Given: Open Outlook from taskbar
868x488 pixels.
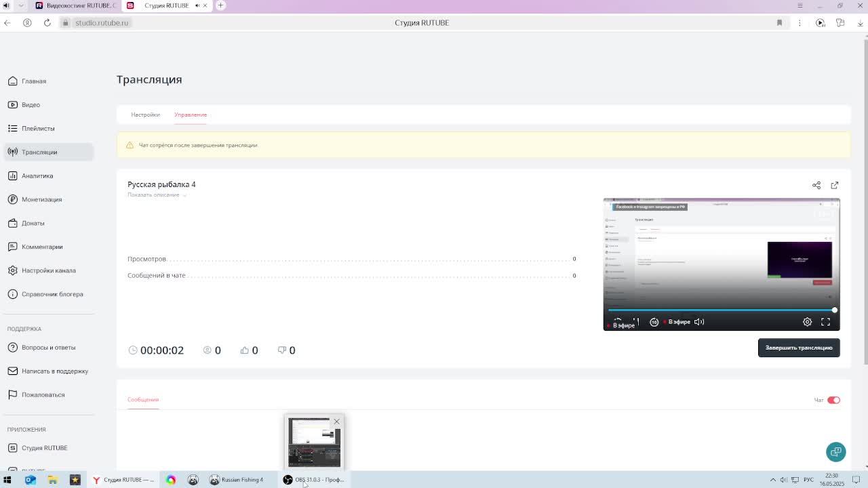Looking at the screenshot, I should coord(31,480).
